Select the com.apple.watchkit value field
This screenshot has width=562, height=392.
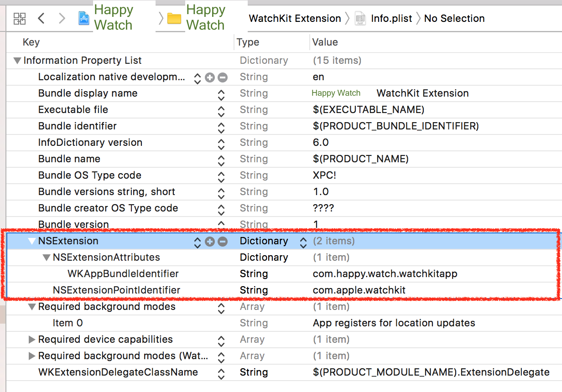(x=359, y=290)
